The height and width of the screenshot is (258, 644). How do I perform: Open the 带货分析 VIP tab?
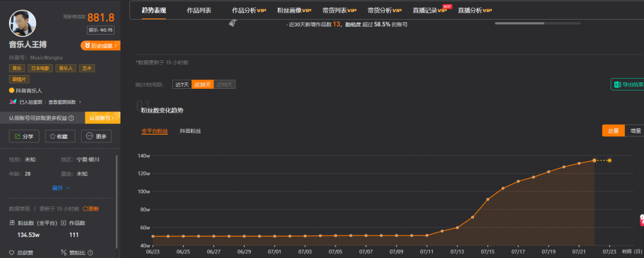click(x=385, y=10)
